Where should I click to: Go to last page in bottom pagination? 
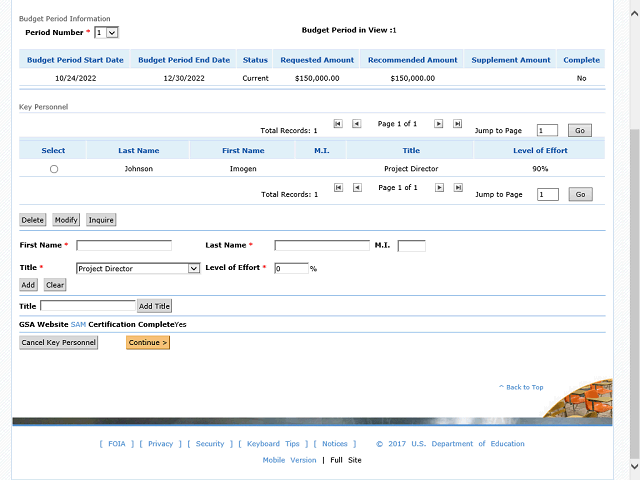458,188
